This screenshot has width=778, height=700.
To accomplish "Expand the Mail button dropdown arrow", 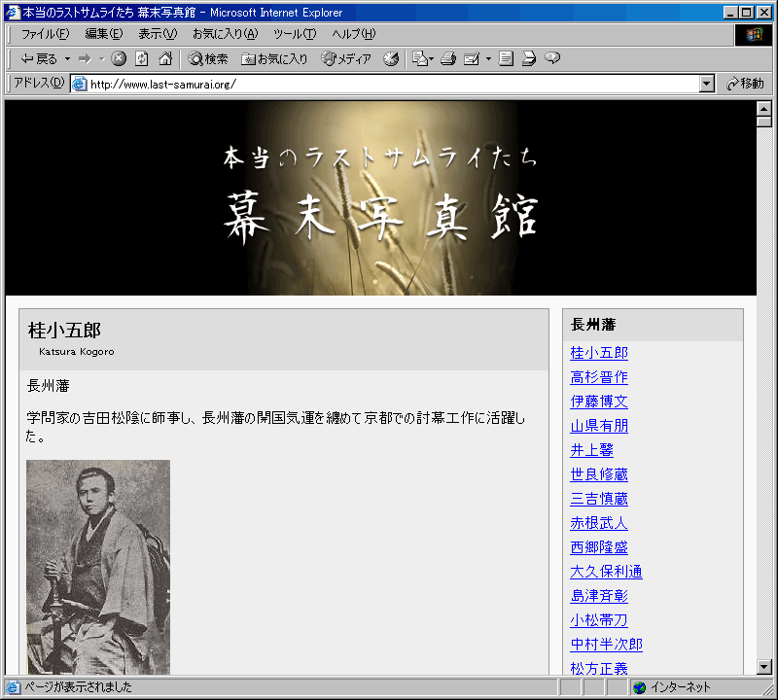I will (x=431, y=59).
